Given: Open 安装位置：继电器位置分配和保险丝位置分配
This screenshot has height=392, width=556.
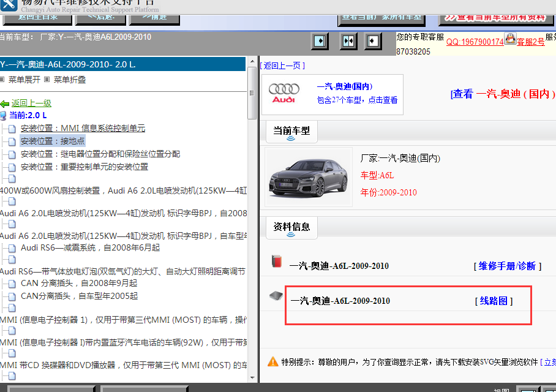Looking at the screenshot, I should point(100,154).
